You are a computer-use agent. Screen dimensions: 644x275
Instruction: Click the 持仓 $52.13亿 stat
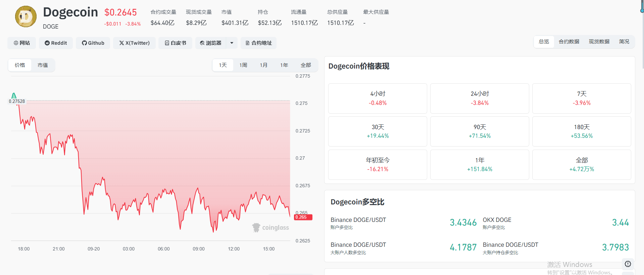tap(269, 17)
